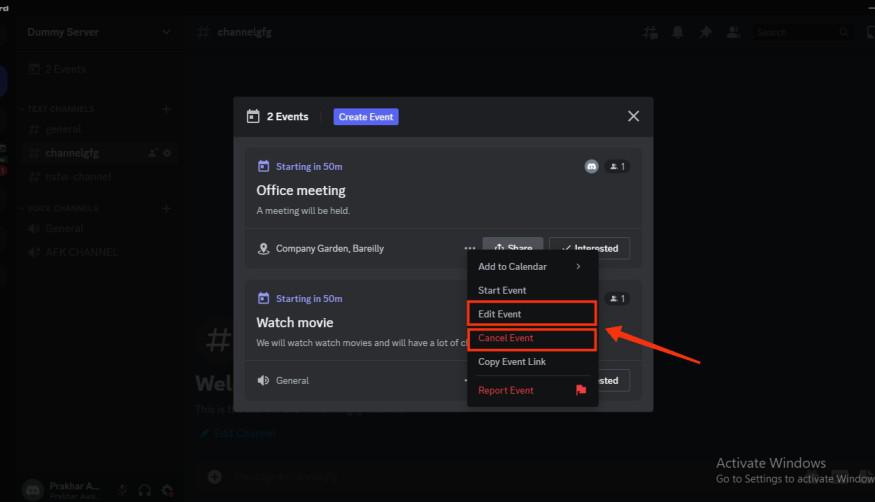Share the Office meeting event
Viewport: 875px width, 502px height.
[512, 246]
